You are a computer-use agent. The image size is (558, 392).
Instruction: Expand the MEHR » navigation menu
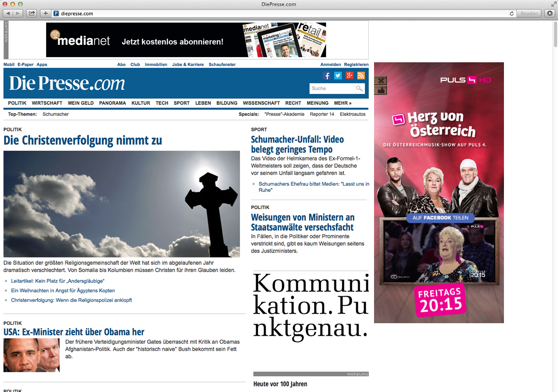pos(343,103)
